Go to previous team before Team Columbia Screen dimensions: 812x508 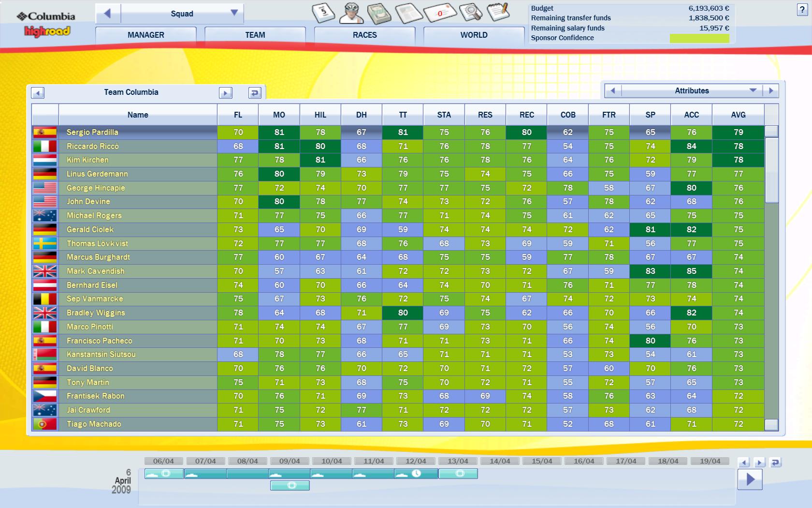click(38, 92)
